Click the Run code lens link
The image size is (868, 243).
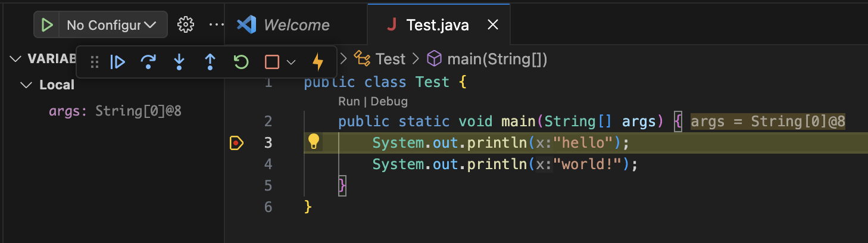348,101
